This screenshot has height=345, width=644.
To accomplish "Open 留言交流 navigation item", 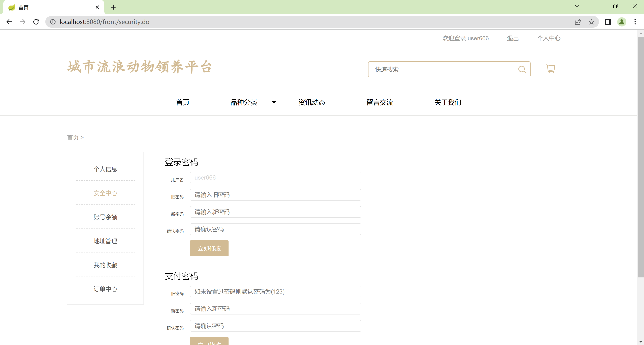I will [x=380, y=102].
